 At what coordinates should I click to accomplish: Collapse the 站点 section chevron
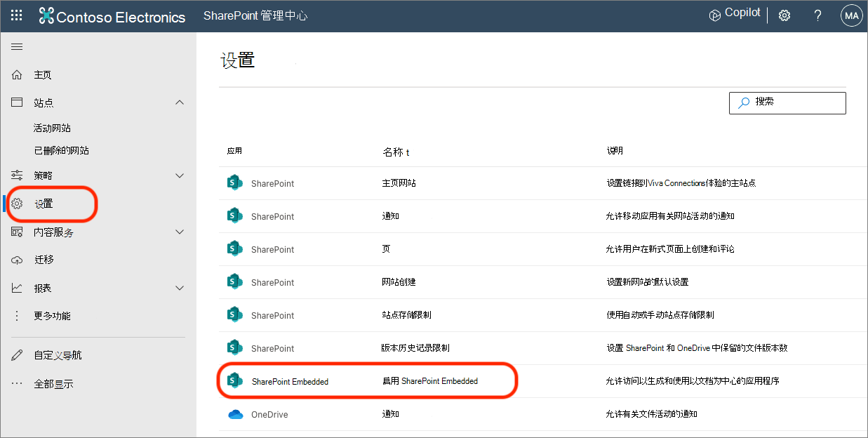click(x=180, y=102)
